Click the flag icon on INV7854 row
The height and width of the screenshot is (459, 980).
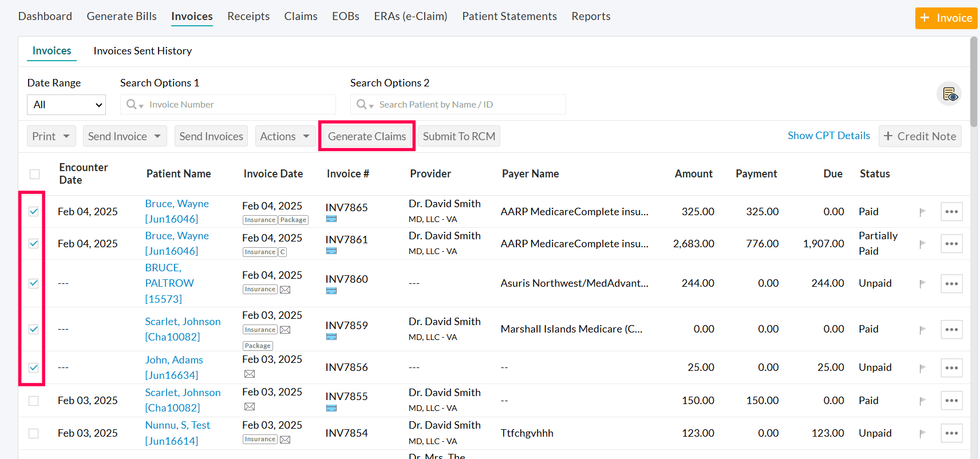click(922, 434)
